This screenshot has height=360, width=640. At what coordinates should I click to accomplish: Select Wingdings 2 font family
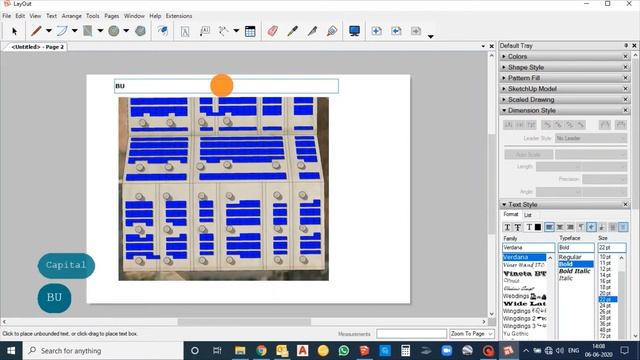[525, 318]
